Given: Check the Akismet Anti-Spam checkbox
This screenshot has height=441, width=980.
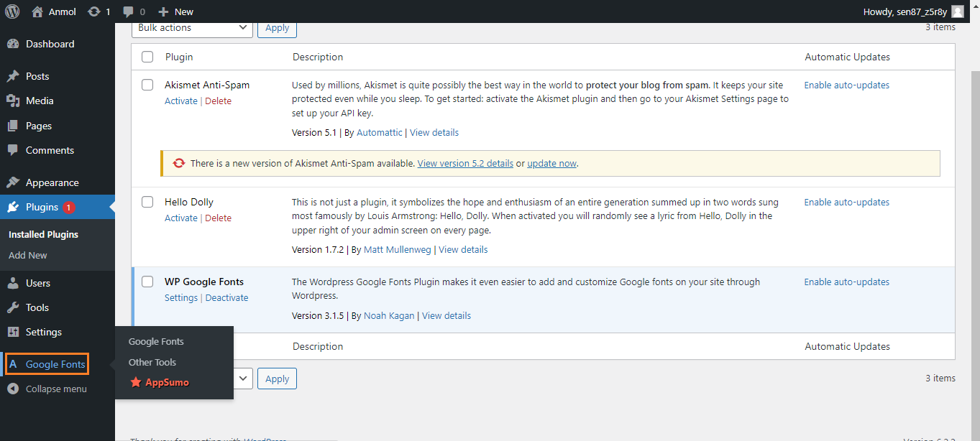Looking at the screenshot, I should coord(147,84).
